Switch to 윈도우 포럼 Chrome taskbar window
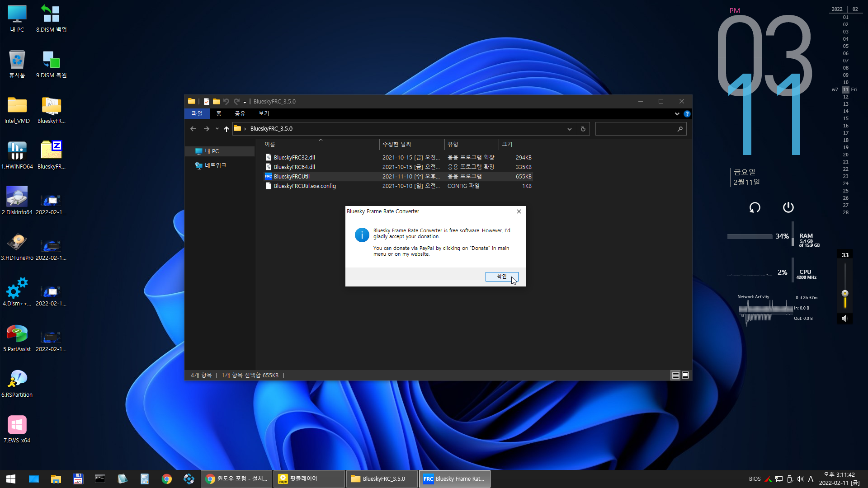 point(236,479)
